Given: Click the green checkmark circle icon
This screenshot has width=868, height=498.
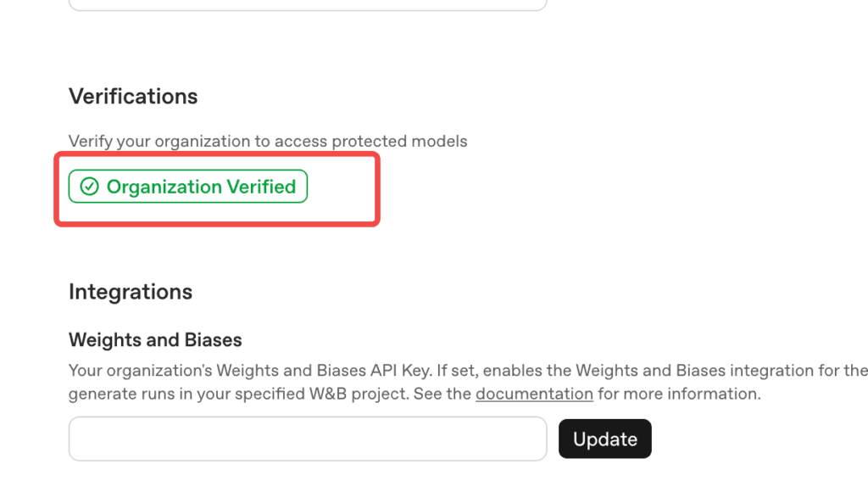Looking at the screenshot, I should pos(89,187).
